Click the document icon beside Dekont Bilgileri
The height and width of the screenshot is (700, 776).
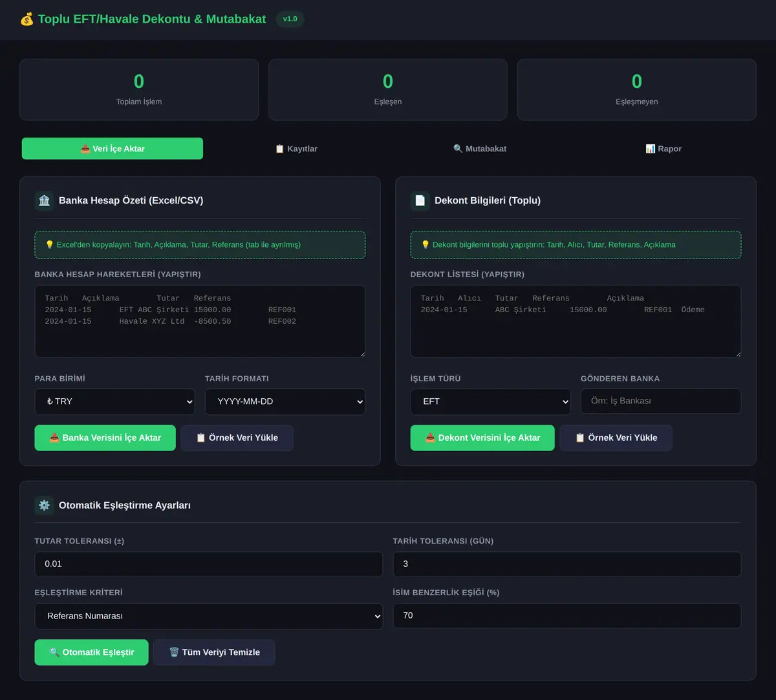coord(420,200)
